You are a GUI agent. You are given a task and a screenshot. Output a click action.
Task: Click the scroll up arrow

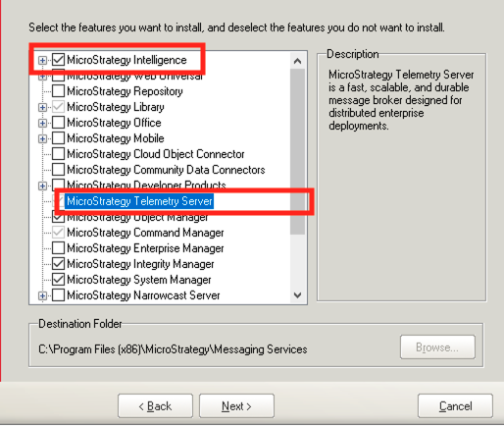[x=297, y=61]
